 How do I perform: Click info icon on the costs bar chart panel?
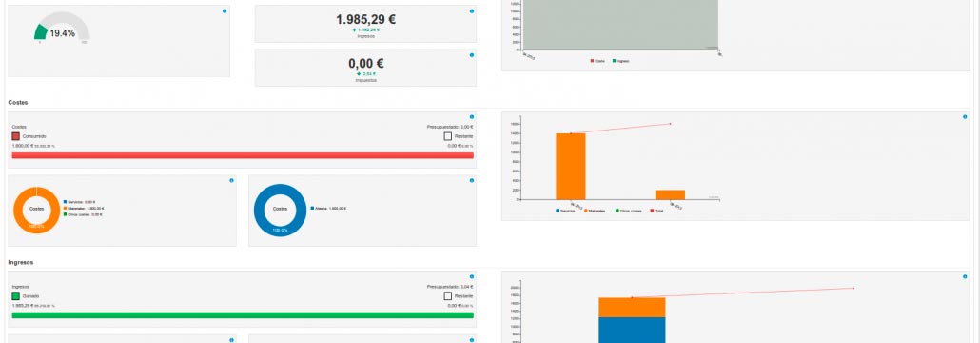point(965,117)
